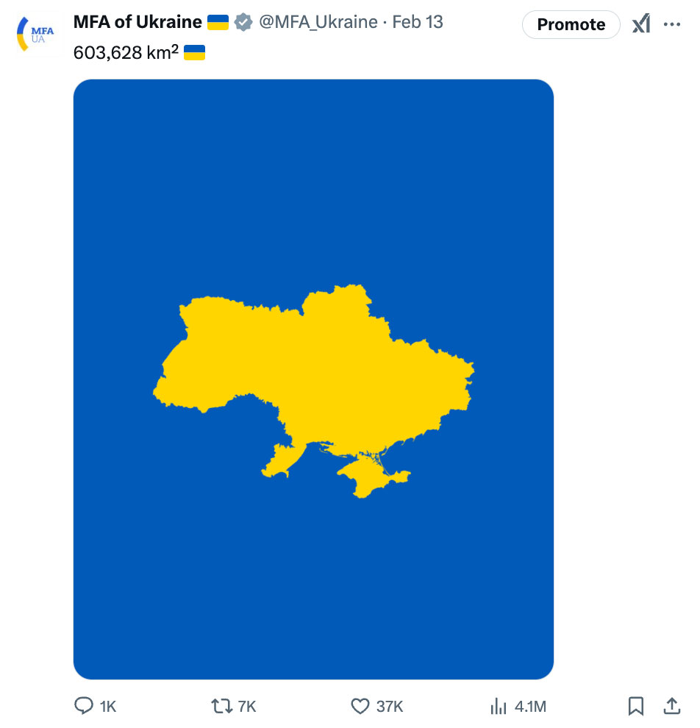
Task: Toggle the heart like icon
Action: pos(360,706)
